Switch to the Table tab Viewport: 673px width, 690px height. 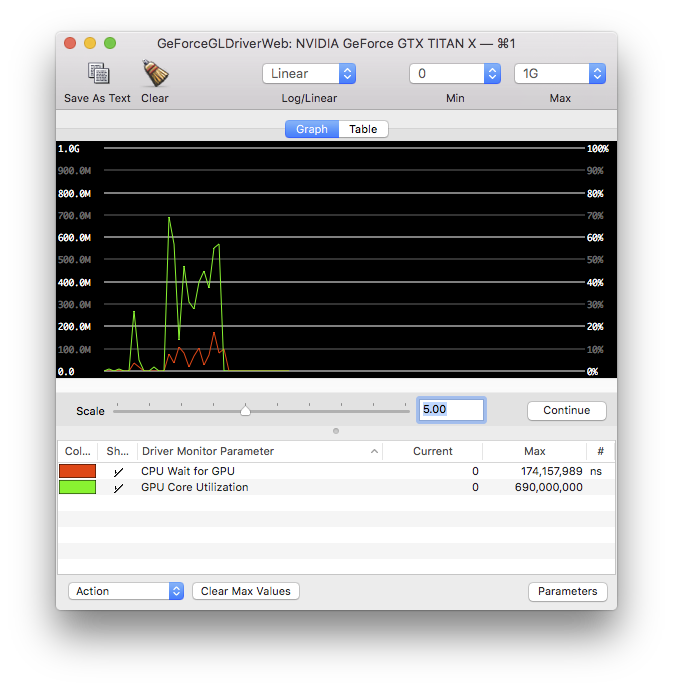tap(363, 129)
